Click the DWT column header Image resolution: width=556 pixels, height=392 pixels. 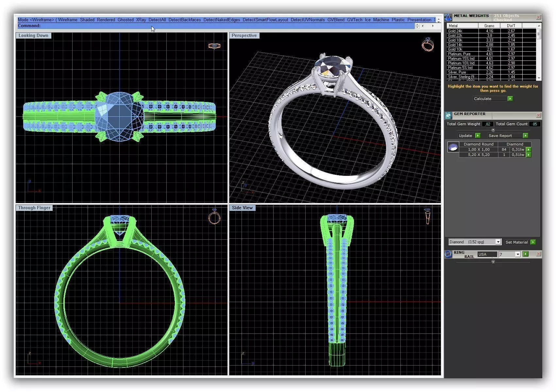(511, 26)
